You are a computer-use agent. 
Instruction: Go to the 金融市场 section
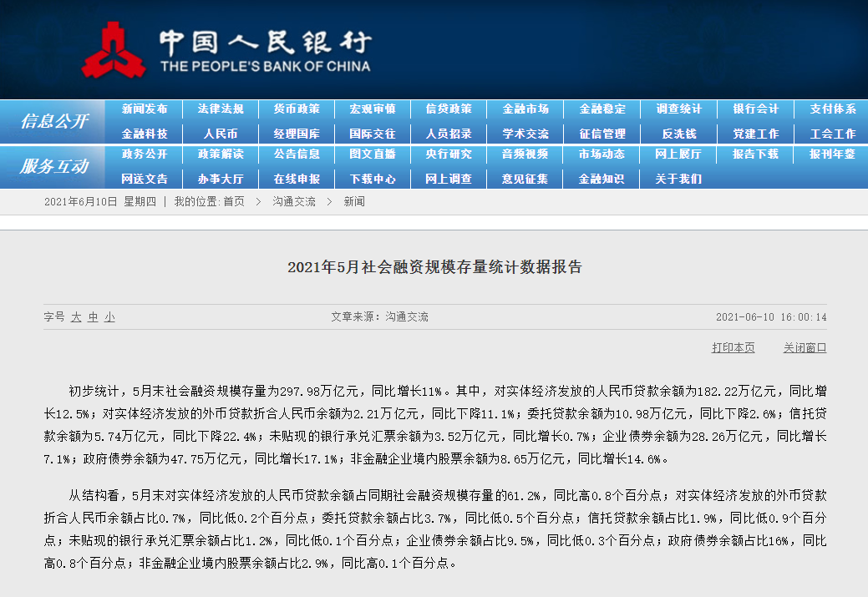click(525, 109)
